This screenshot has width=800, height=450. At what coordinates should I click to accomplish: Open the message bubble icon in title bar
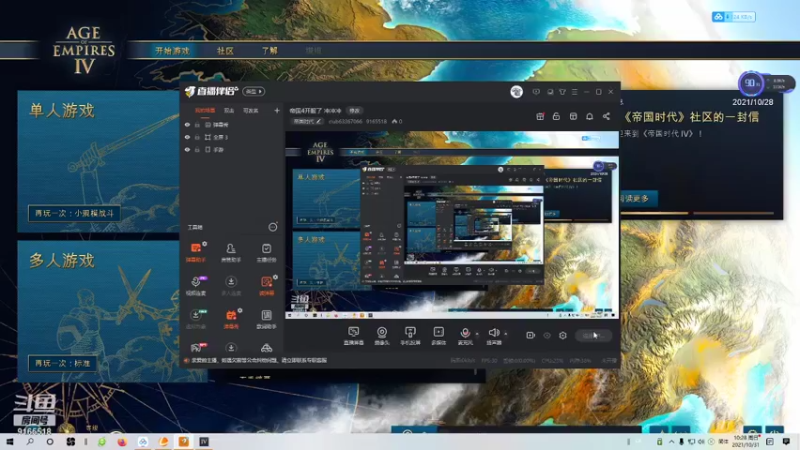tap(536, 92)
